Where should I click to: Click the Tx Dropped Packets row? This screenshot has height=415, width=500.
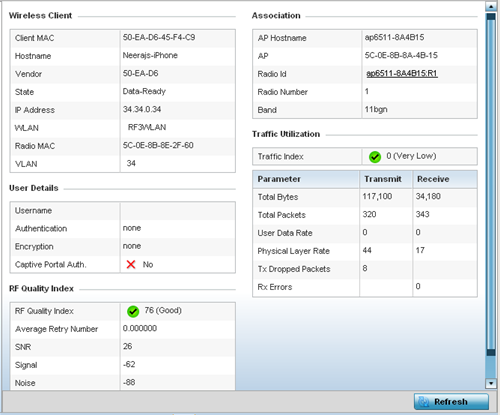(x=365, y=269)
